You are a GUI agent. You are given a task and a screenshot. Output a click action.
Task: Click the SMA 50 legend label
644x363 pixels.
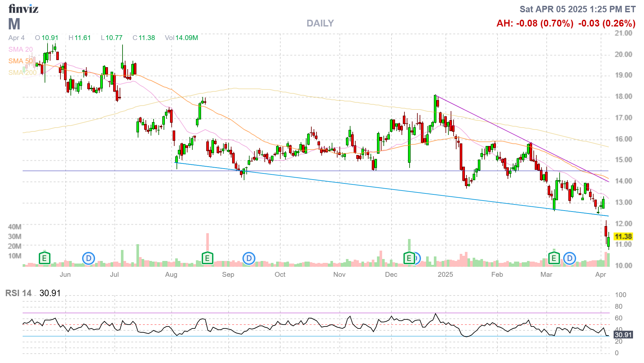click(x=20, y=61)
